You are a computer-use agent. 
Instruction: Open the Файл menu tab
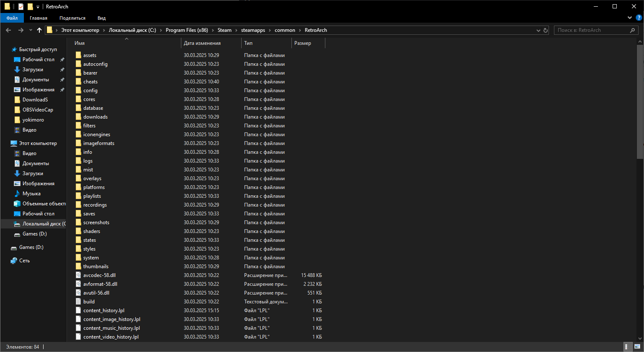[12, 18]
